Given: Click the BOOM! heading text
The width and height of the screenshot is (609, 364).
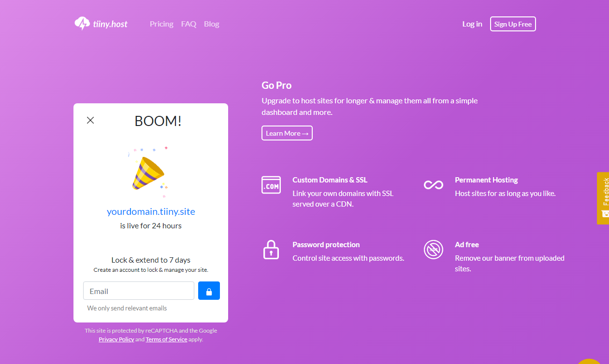Looking at the screenshot, I should coord(158,121).
